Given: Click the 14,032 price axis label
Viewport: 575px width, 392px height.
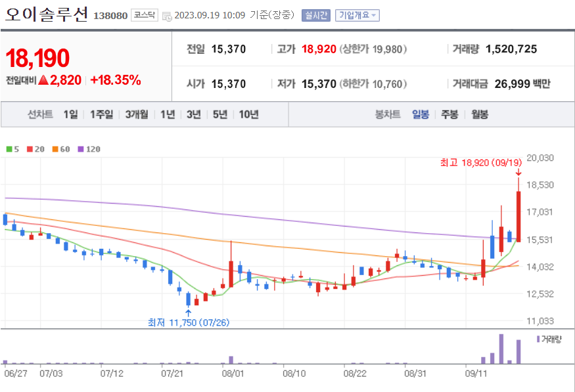Looking at the screenshot, I should (x=540, y=267).
